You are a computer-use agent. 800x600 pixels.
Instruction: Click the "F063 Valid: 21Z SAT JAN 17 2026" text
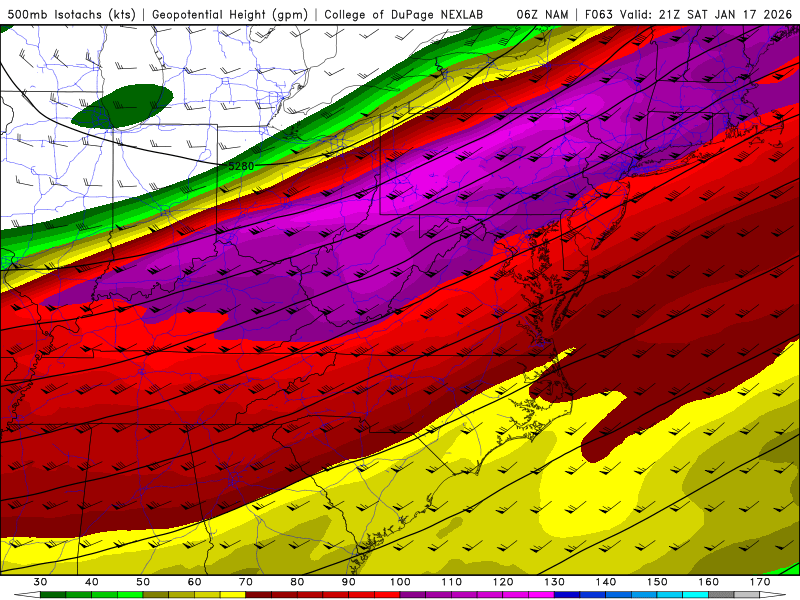pos(688,15)
